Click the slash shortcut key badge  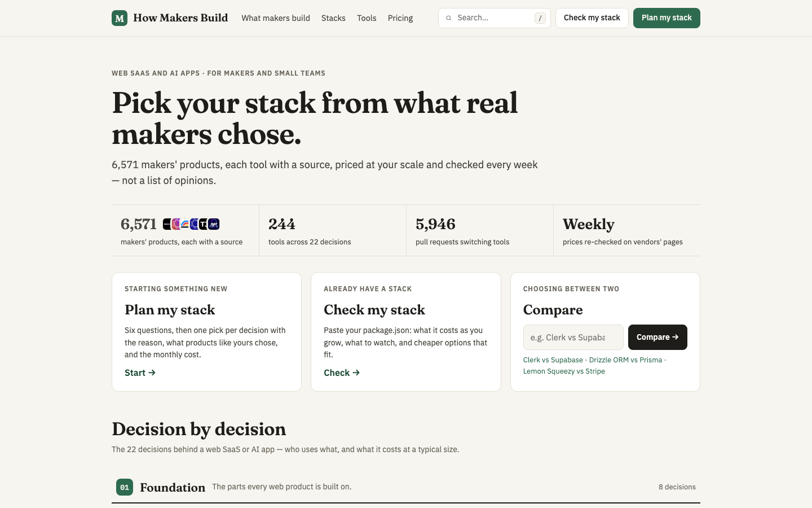point(540,18)
